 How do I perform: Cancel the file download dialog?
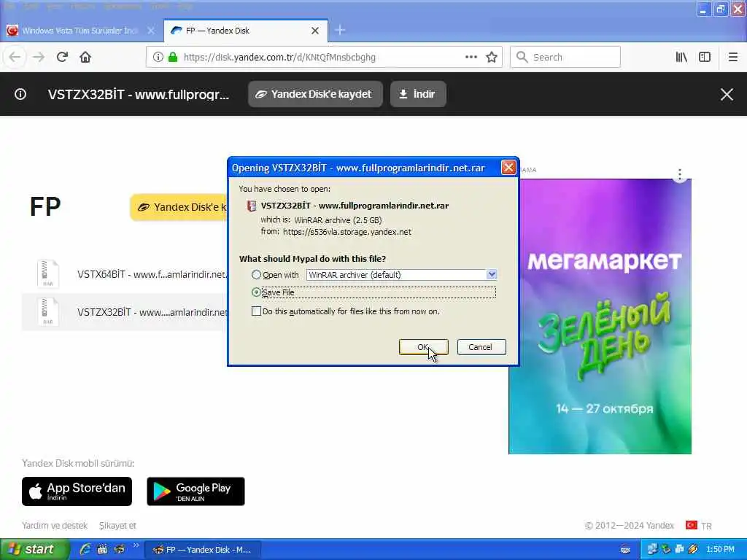[481, 347]
